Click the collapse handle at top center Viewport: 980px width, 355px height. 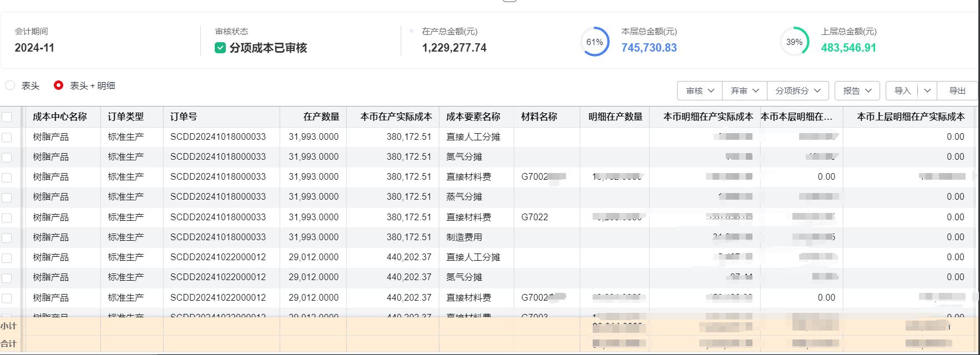[x=509, y=1]
